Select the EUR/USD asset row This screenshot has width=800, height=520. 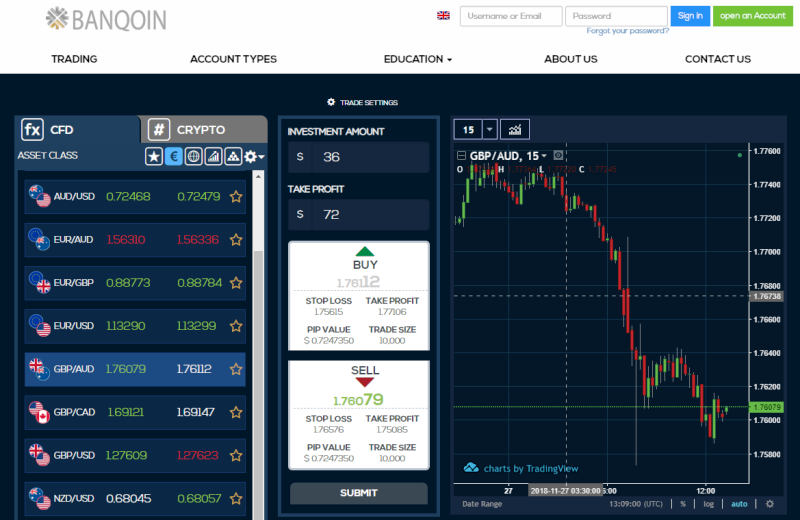tap(135, 326)
